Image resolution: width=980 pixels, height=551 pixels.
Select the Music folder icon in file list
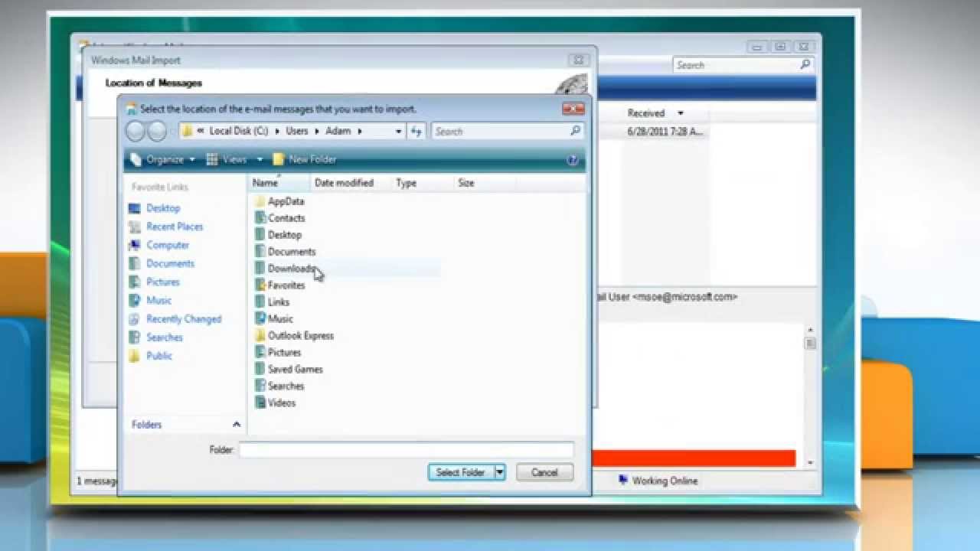coord(260,319)
